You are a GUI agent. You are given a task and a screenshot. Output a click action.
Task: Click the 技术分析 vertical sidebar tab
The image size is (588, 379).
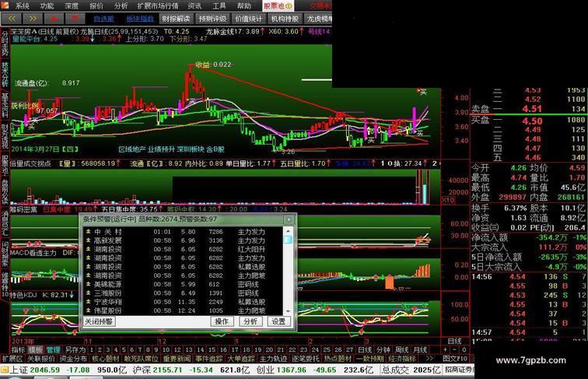click(5, 75)
